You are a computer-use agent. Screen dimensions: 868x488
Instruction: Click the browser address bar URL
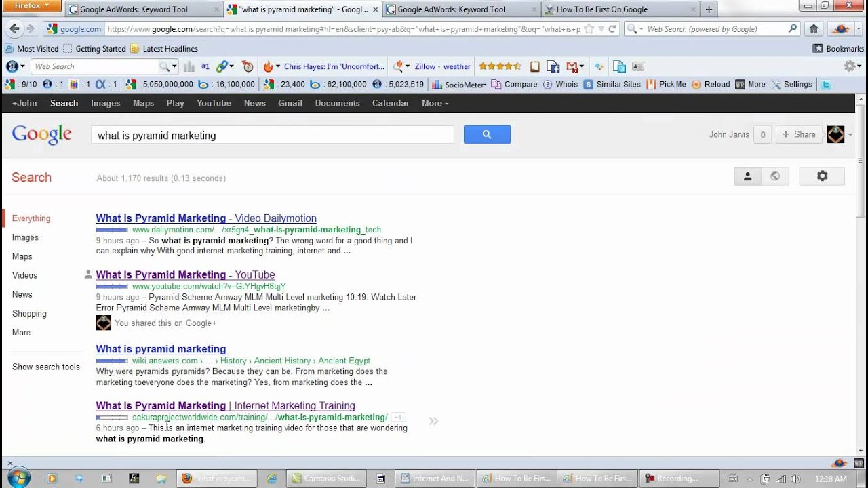[x=343, y=29]
